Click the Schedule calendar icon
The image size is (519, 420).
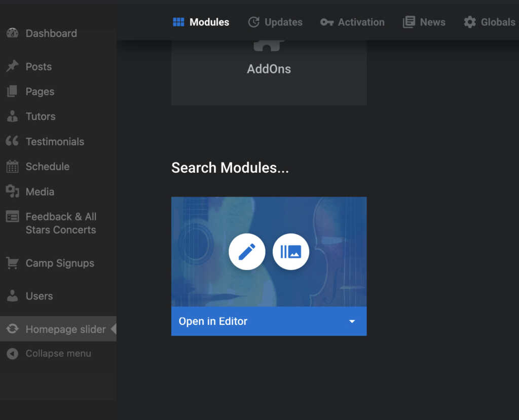click(x=13, y=166)
